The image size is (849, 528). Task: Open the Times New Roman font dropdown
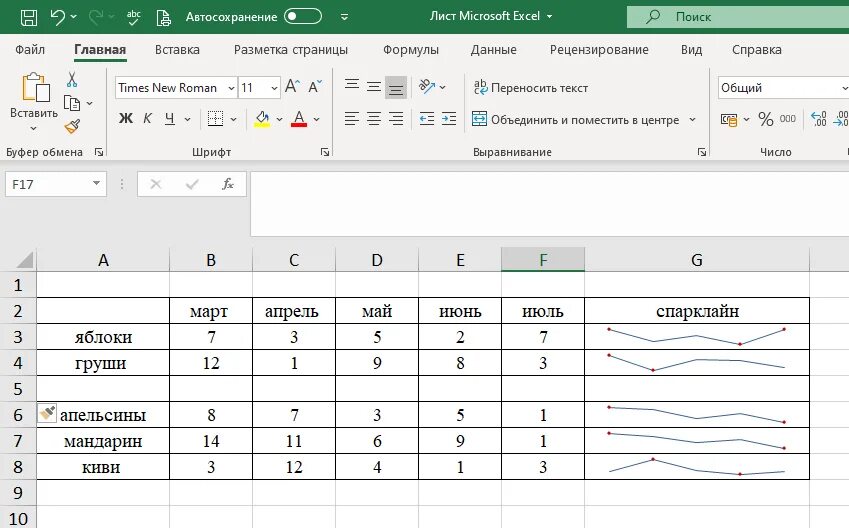[x=231, y=88]
